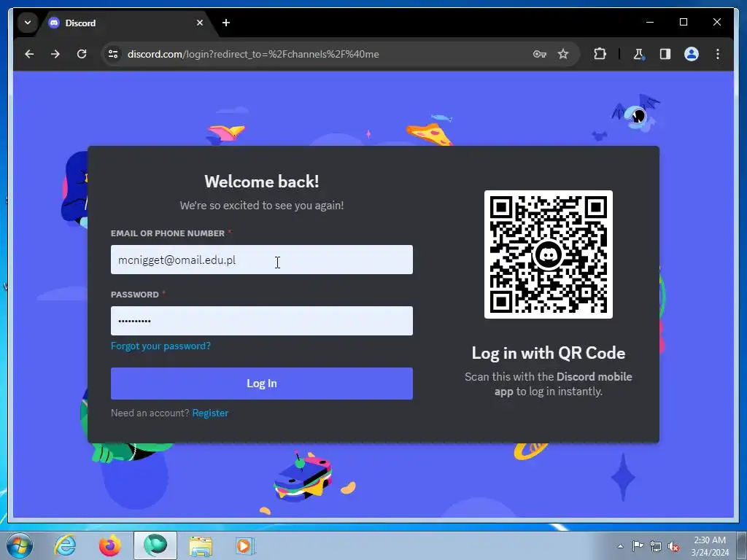The height and width of the screenshot is (560, 747).
Task: Minimize the Chrome window
Action: [x=650, y=22]
